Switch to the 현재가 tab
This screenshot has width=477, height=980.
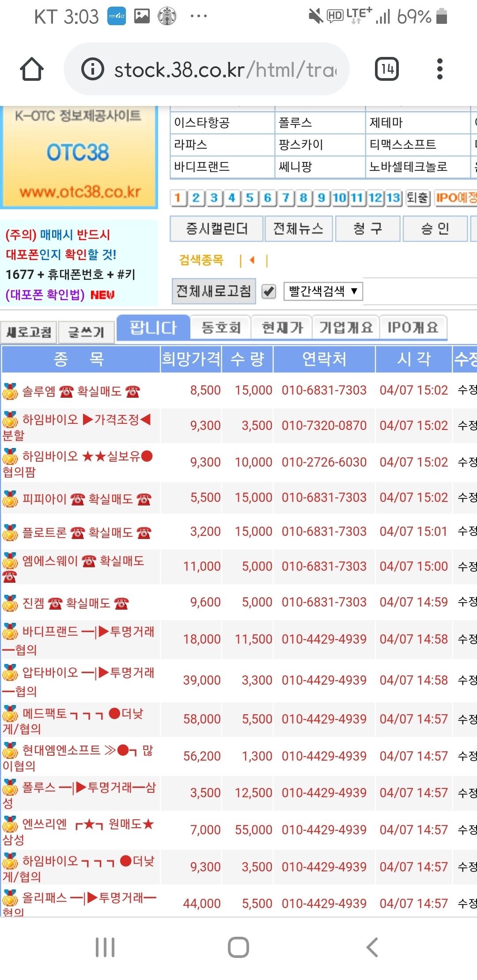tap(282, 328)
